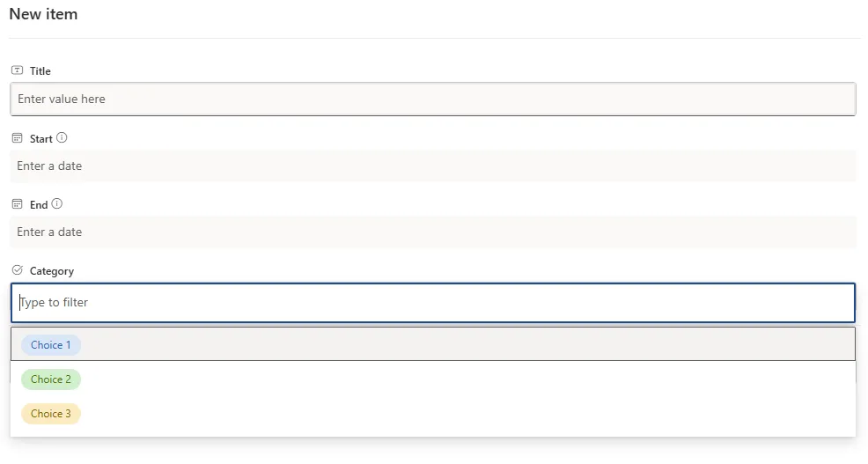Screen dimensions: 868x464
Task: Click the Category field label
Action: (x=52, y=271)
